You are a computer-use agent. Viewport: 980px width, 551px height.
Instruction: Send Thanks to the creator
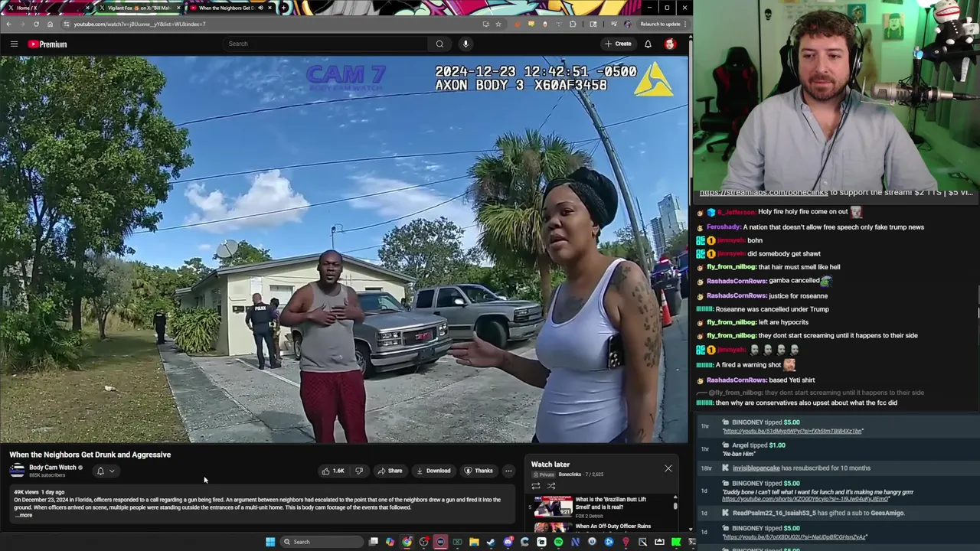[479, 471]
